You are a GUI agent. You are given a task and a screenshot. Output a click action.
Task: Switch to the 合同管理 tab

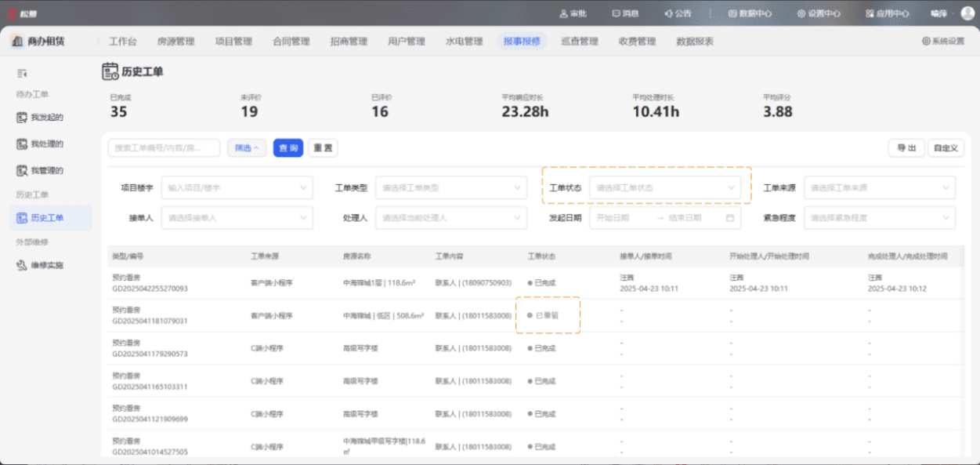tap(291, 42)
